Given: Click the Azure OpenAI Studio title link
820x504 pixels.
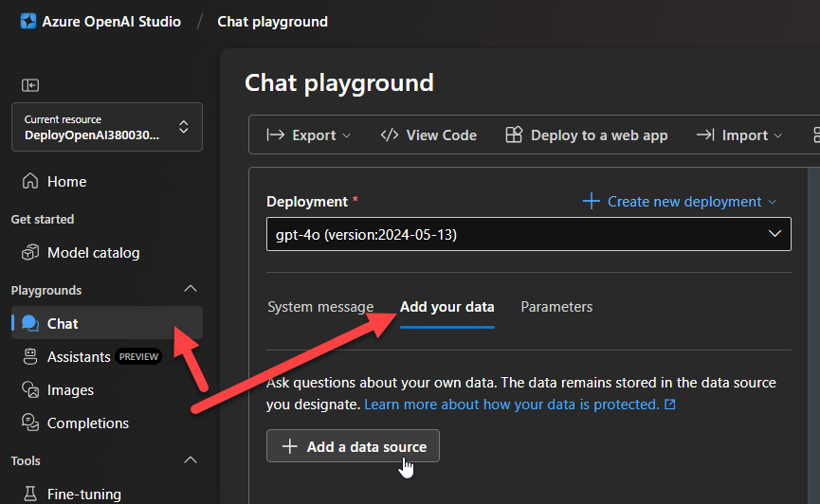Looking at the screenshot, I should coord(112,22).
